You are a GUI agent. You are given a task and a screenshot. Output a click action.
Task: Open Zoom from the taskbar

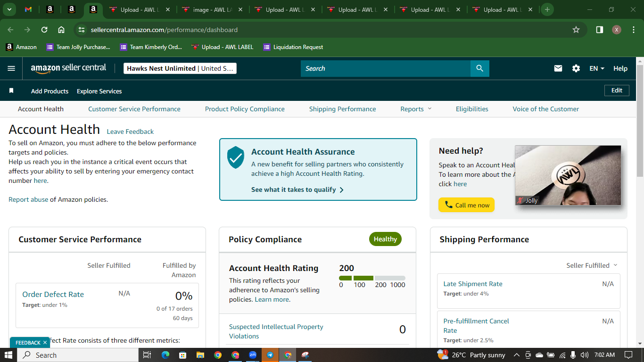pyautogui.click(x=253, y=355)
